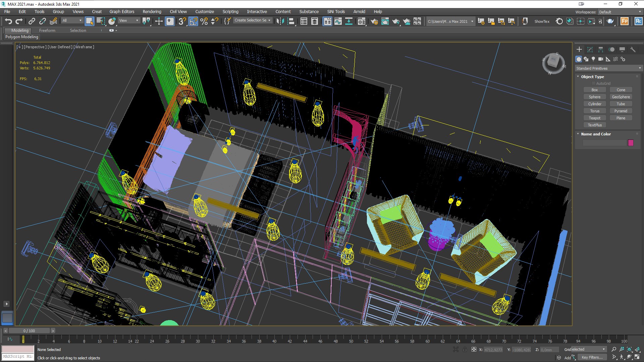
Task: Toggle the Selection Lock padlock
Action: pos(465,349)
